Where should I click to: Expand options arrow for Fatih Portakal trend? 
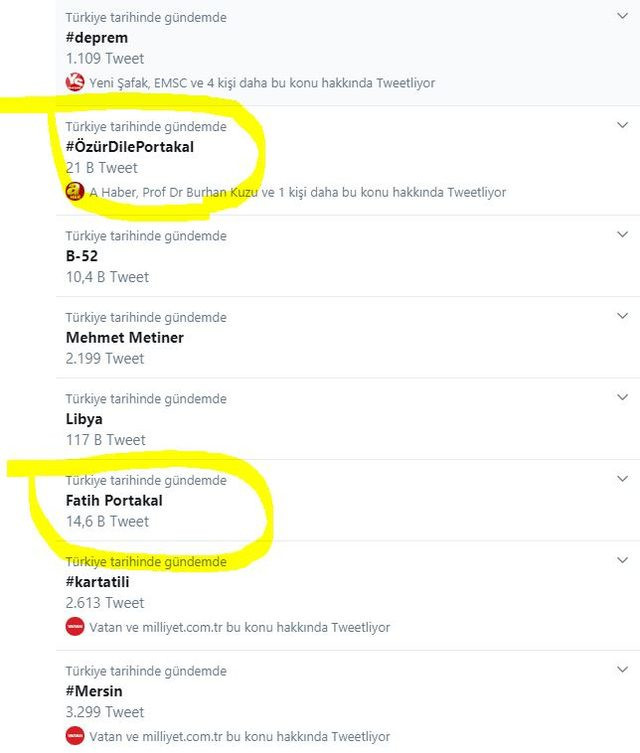pyautogui.click(x=621, y=479)
